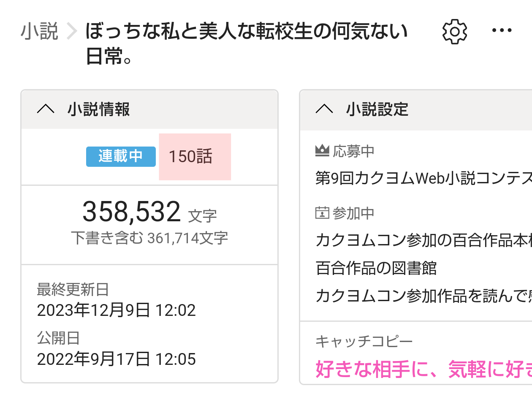Collapse the 小説情報 panel chevron
Viewport: 532px width, 394px height.
[x=46, y=109]
